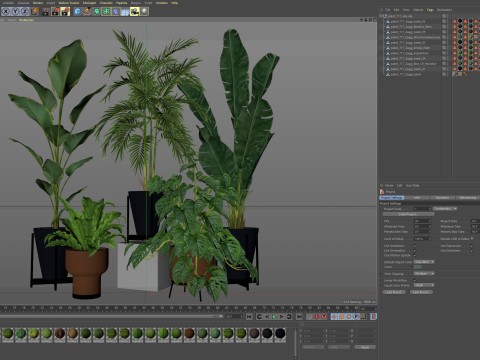Go to end of animation
Viewport: 480px width, 360px height.
299,317
